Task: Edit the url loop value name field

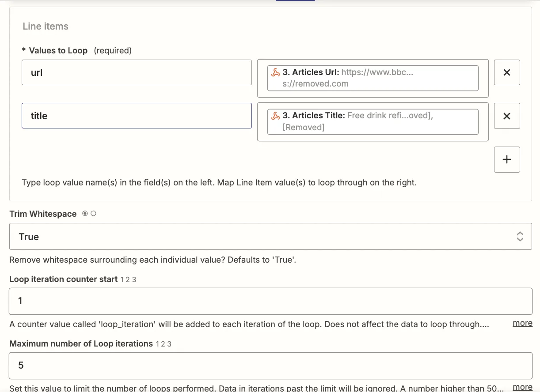Action: click(x=137, y=72)
